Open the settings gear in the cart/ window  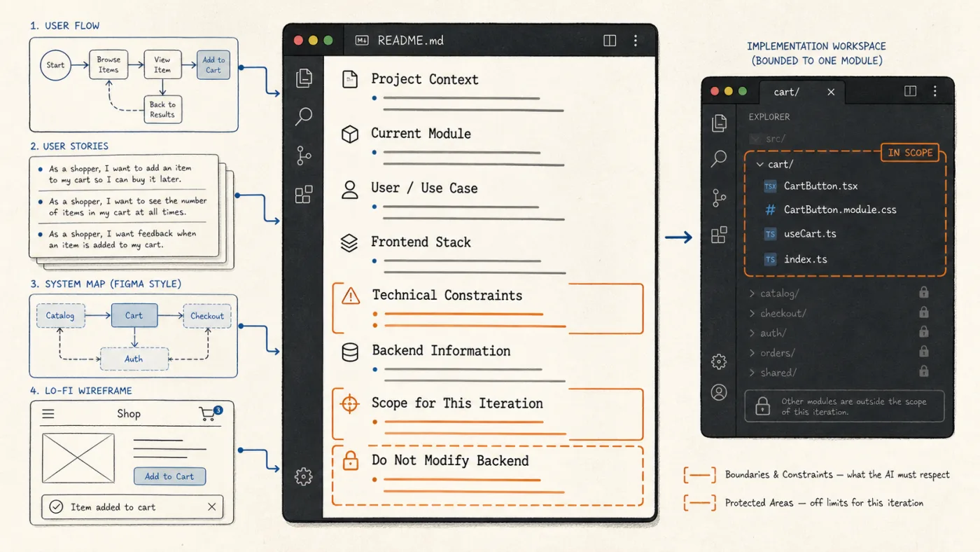(x=719, y=361)
